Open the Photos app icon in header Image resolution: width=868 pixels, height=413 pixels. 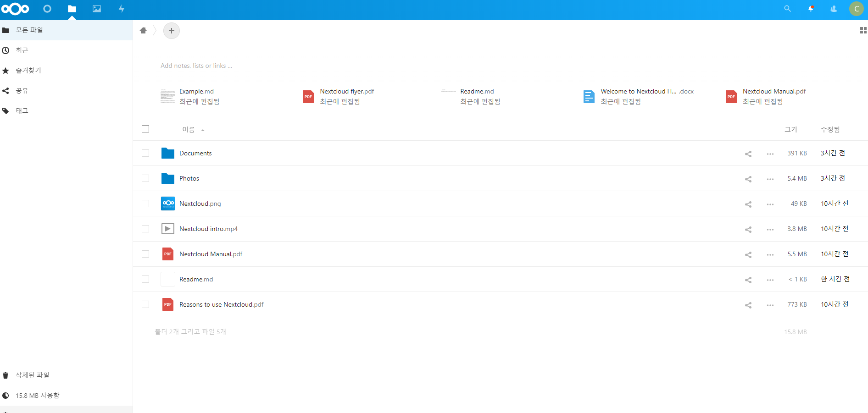click(x=97, y=9)
